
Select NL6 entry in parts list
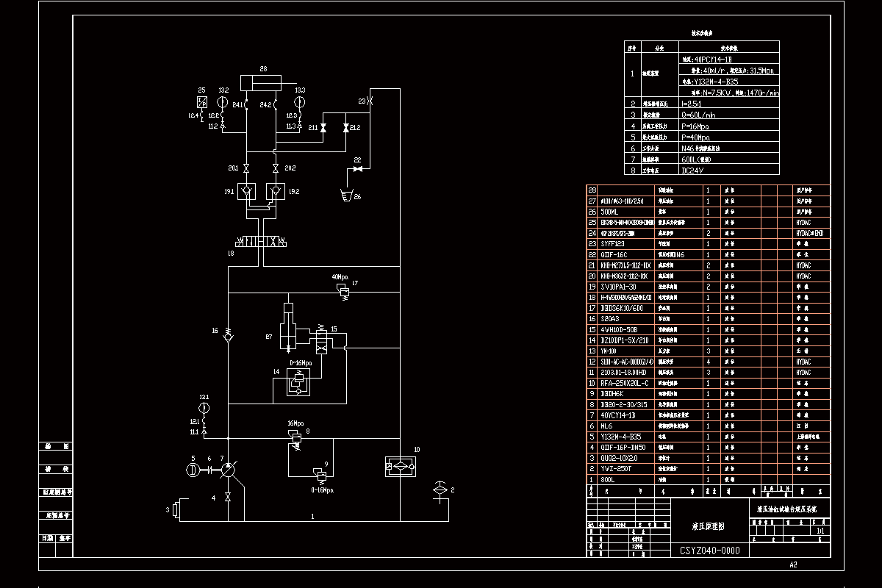tap(606, 426)
